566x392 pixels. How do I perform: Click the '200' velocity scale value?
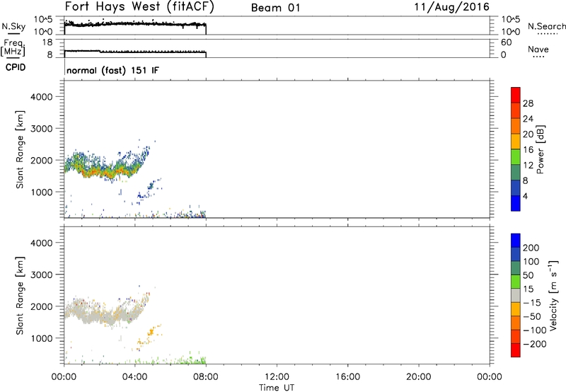tap(531, 248)
